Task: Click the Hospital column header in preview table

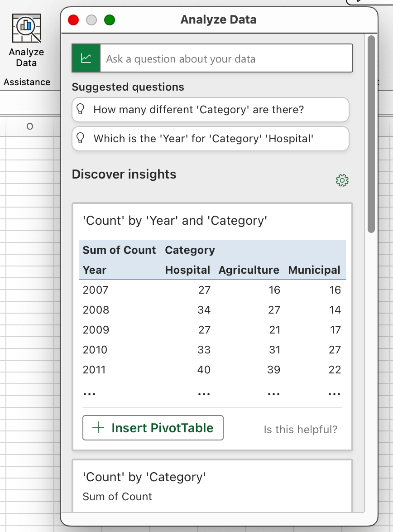Action: click(187, 270)
